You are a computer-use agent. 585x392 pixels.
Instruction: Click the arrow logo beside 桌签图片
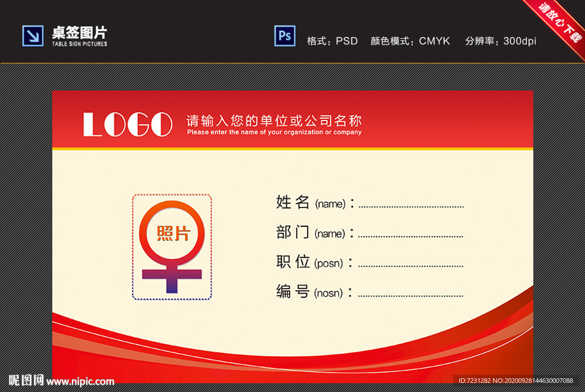click(33, 35)
